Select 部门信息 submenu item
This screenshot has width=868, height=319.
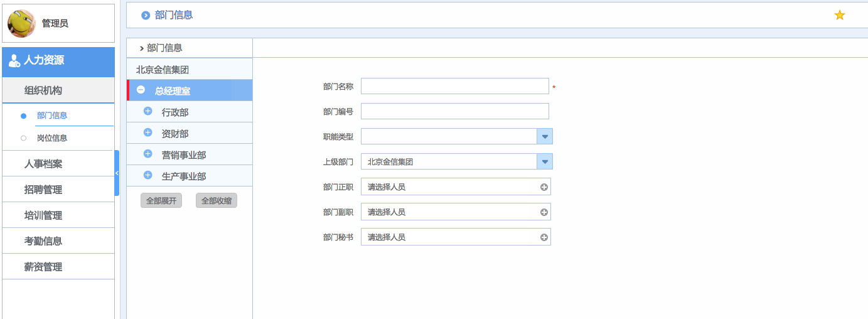click(x=52, y=116)
